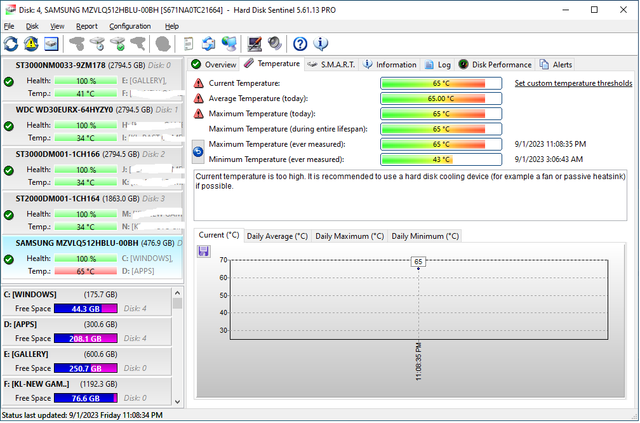Click the blue refresh arrows toolbar icon
The width and height of the screenshot is (640, 423).
coord(11,44)
